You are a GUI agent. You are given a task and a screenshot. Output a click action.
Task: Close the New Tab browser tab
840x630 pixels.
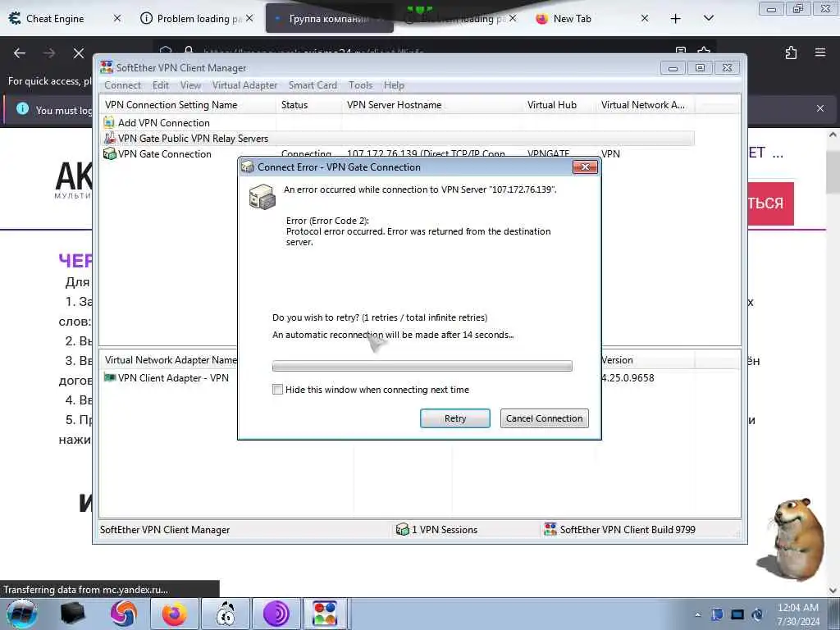pyautogui.click(x=645, y=18)
